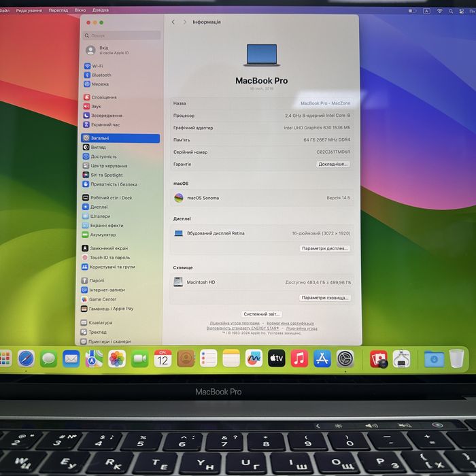This screenshot has height=476, width=476.
Task: Open App Store from the Dock
Action: [x=322, y=358]
